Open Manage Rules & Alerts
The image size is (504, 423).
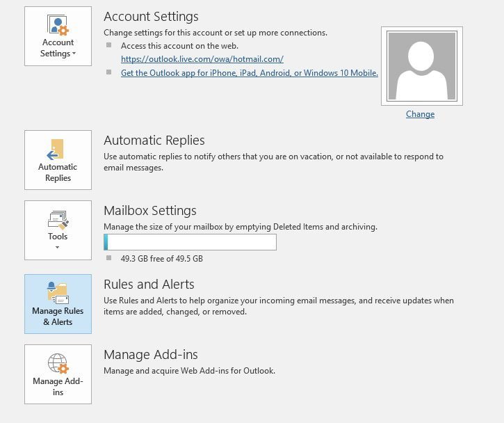58,304
